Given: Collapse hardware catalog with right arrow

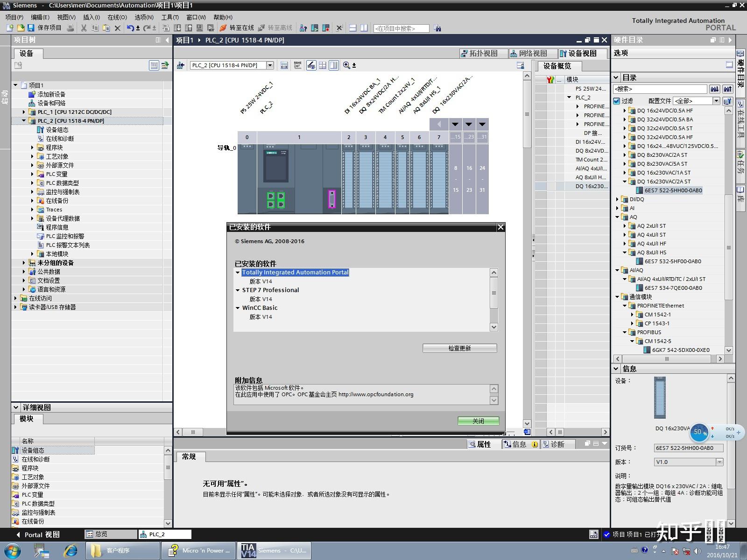Looking at the screenshot, I should (x=730, y=40).
